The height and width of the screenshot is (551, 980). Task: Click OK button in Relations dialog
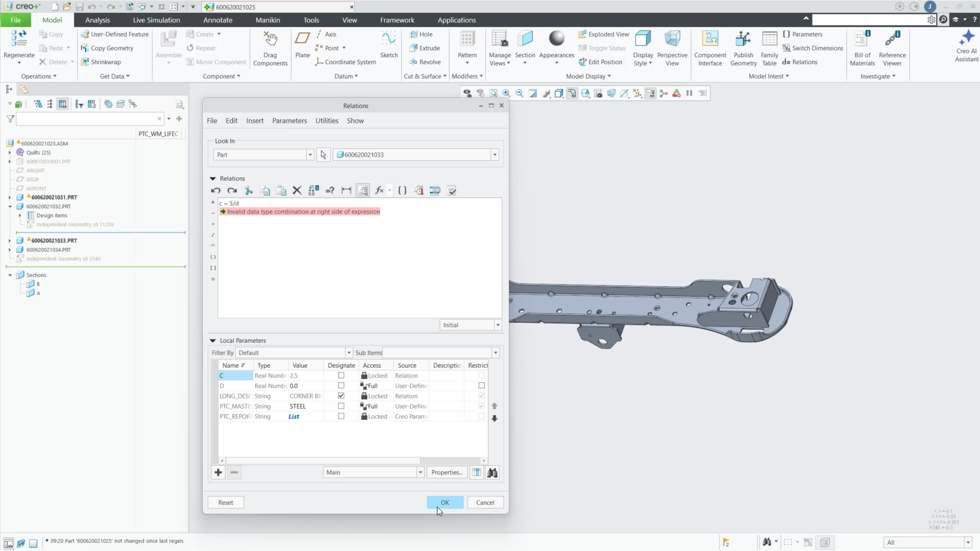pyautogui.click(x=445, y=503)
